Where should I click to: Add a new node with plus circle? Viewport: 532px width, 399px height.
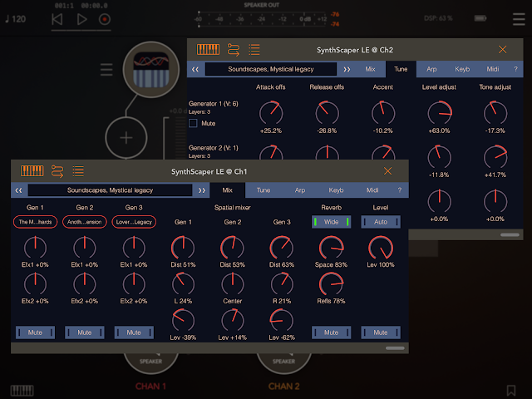tap(126, 138)
